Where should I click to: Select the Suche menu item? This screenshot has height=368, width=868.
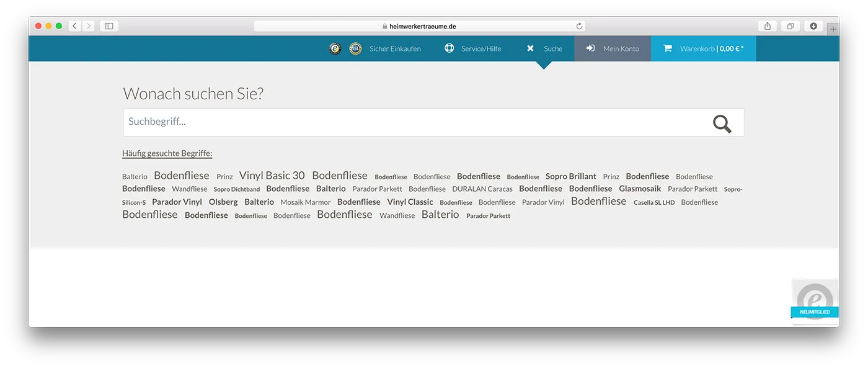pos(553,48)
